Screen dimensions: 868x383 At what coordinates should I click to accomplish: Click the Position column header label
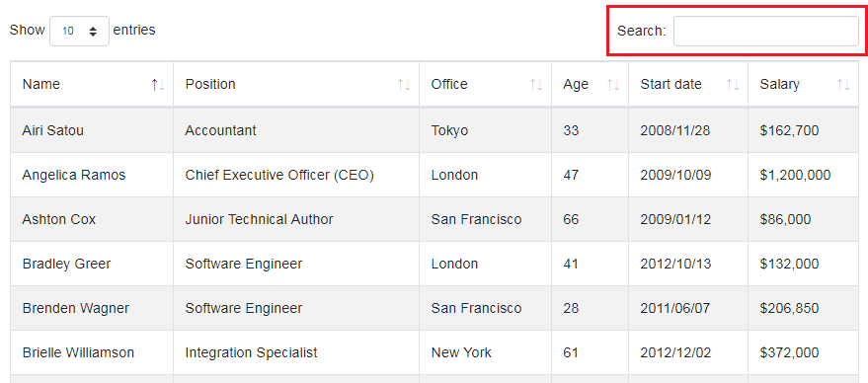click(210, 84)
